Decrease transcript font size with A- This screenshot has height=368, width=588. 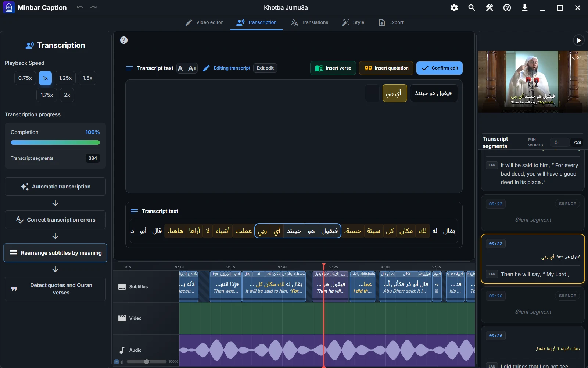[x=182, y=68]
